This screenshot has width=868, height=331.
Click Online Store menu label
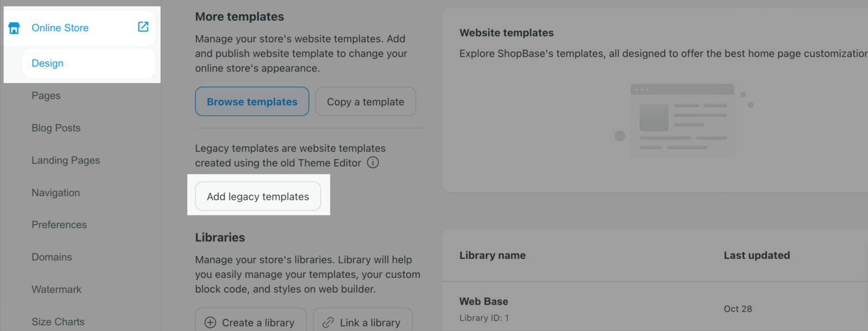point(60,28)
